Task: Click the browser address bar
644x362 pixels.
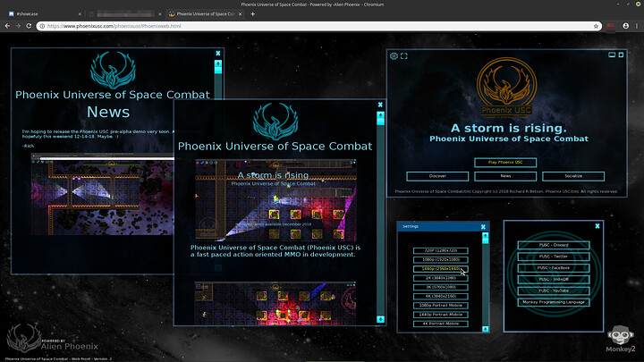Action: (x=319, y=26)
